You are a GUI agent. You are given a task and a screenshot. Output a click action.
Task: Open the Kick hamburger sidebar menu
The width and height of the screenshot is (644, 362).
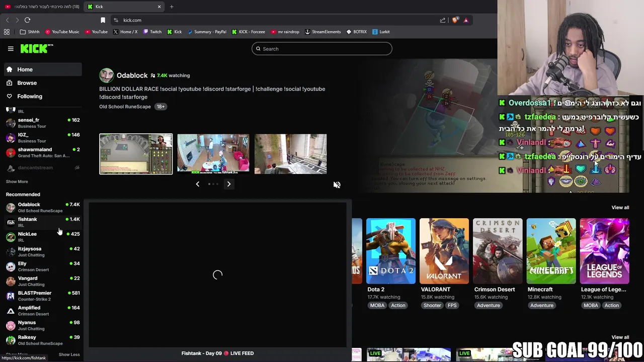(11, 49)
